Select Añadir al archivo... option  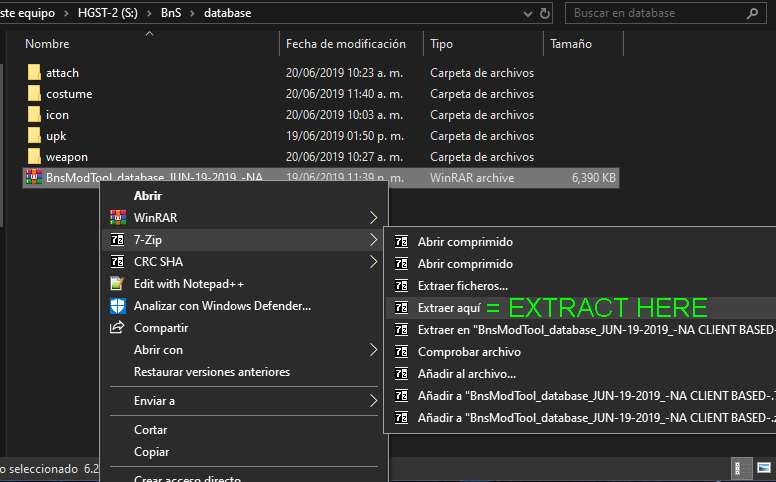point(467,374)
